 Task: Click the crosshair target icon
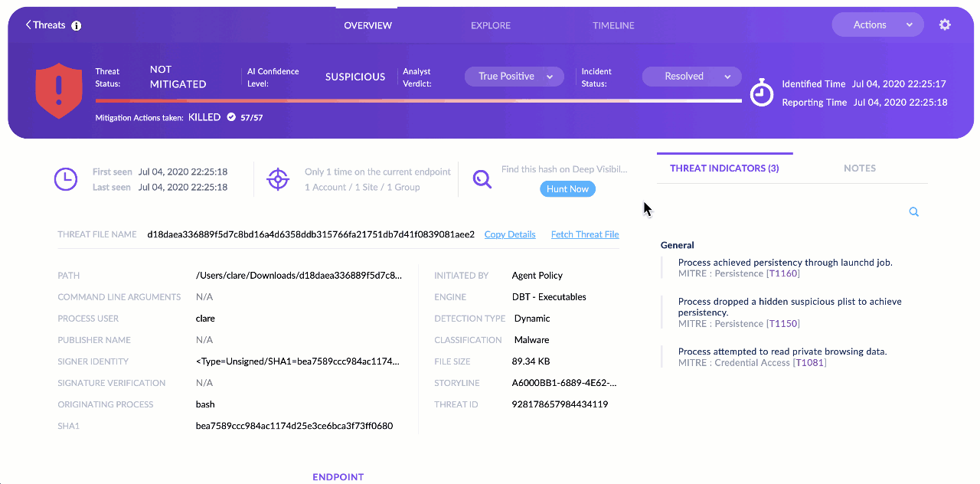click(278, 179)
